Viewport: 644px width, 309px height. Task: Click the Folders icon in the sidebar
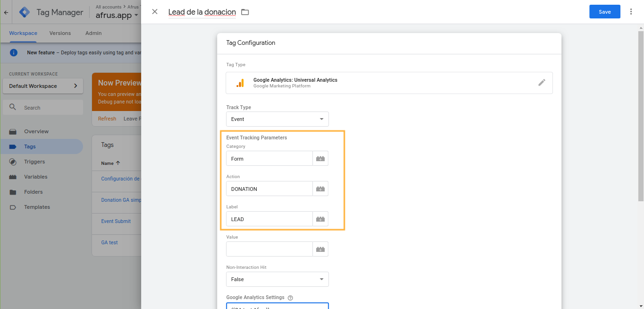point(13,192)
